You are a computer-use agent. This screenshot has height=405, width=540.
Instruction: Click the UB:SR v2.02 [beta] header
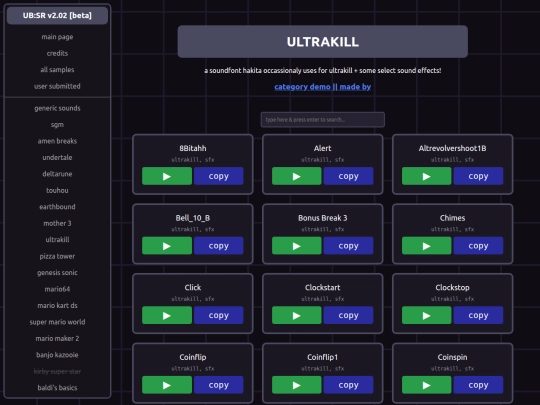click(57, 15)
